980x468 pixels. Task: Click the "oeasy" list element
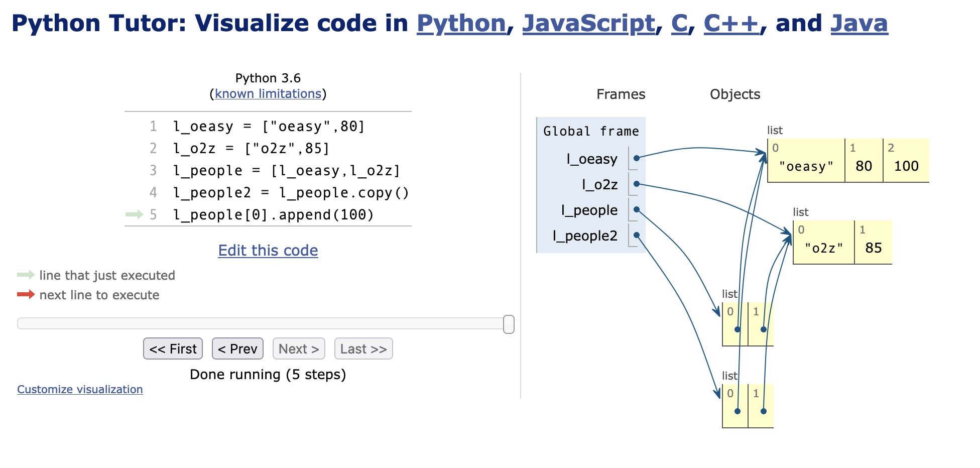coord(806,166)
